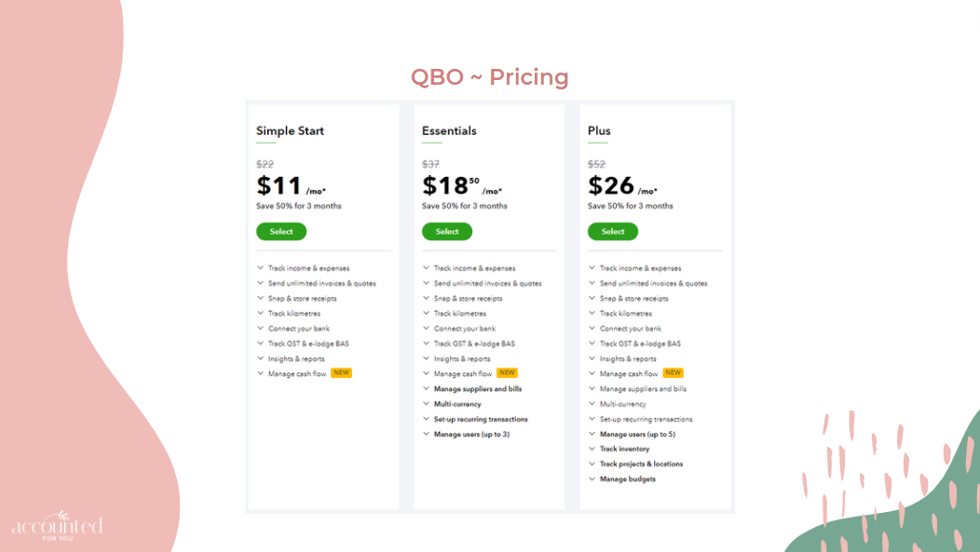Click Set-up recurring transactions in Plus column
980x552 pixels.
point(647,420)
